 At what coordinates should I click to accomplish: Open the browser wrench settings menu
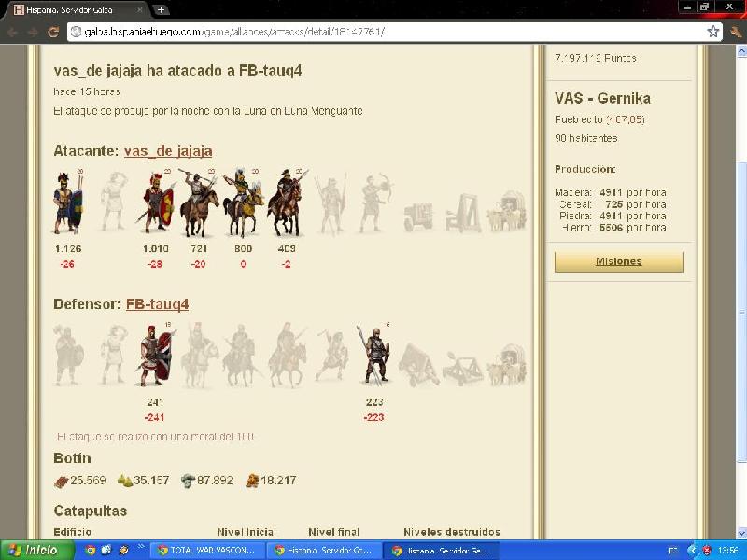[x=735, y=32]
